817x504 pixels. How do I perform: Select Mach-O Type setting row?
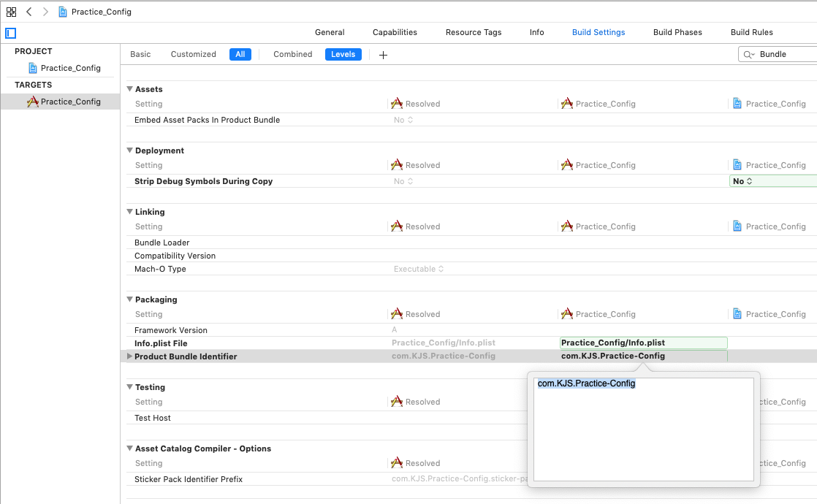471,269
